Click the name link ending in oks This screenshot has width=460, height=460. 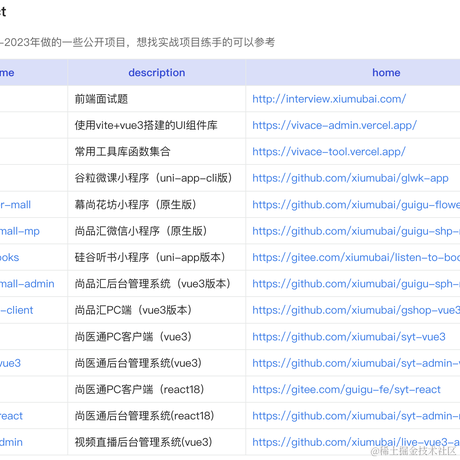coord(9,257)
